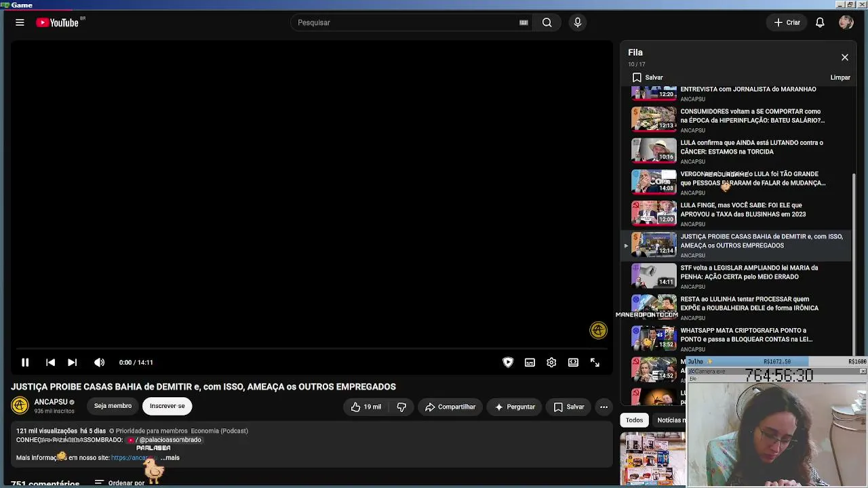The width and height of the screenshot is (868, 488).
Task: Open thumbnail of the 13:52 queue video
Action: [x=654, y=337]
